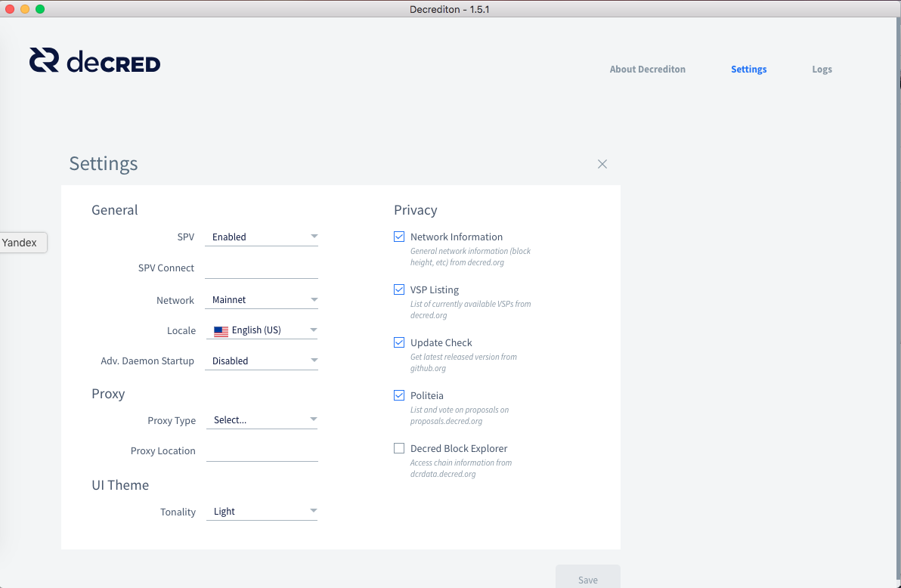Click the Politeia label text

pos(426,395)
